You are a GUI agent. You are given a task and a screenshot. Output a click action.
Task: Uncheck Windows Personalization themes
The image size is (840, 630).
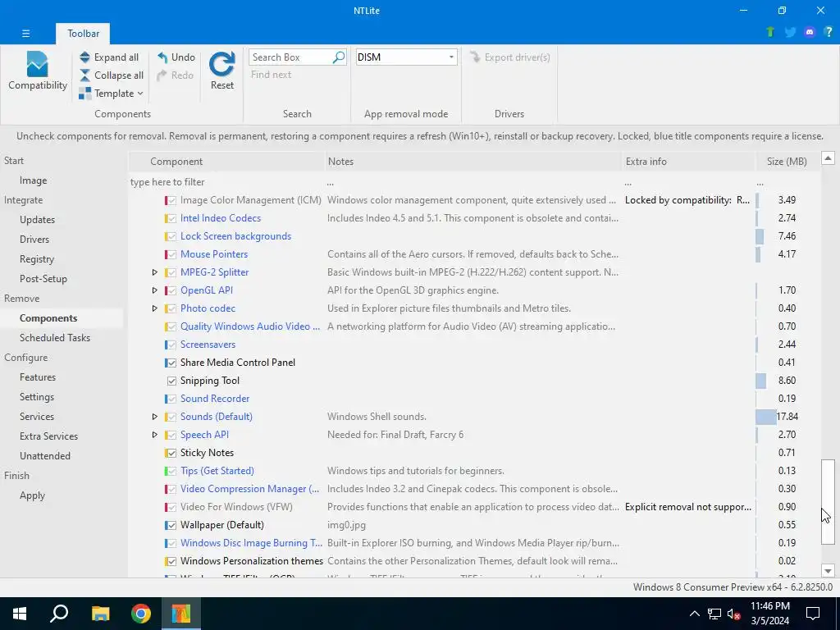coord(171,561)
